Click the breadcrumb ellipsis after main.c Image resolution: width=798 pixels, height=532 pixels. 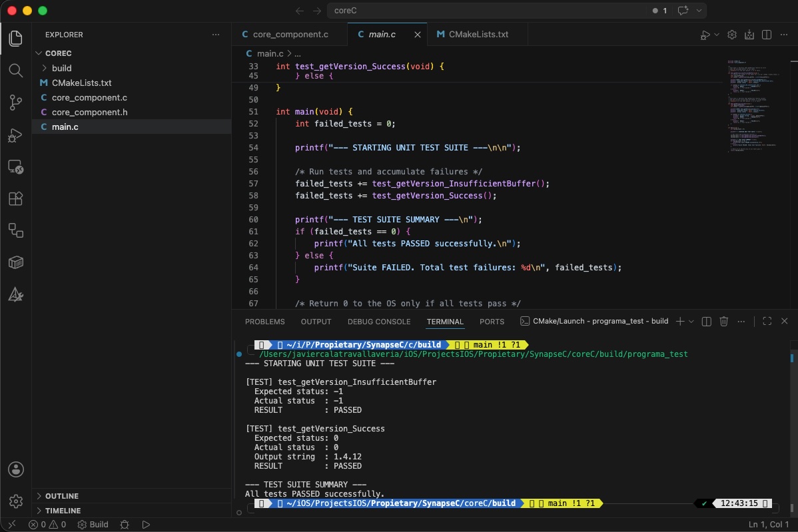click(x=298, y=53)
